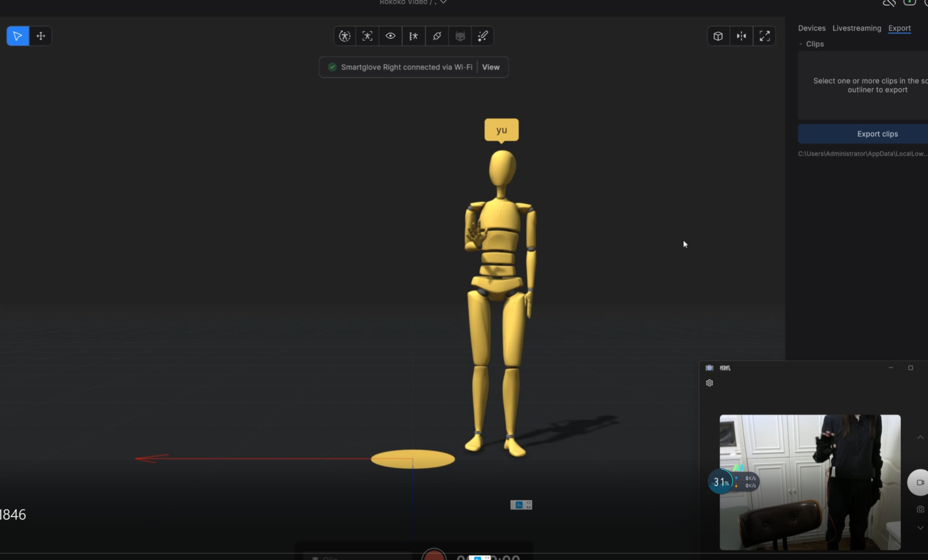Open the Devices tab

click(811, 28)
